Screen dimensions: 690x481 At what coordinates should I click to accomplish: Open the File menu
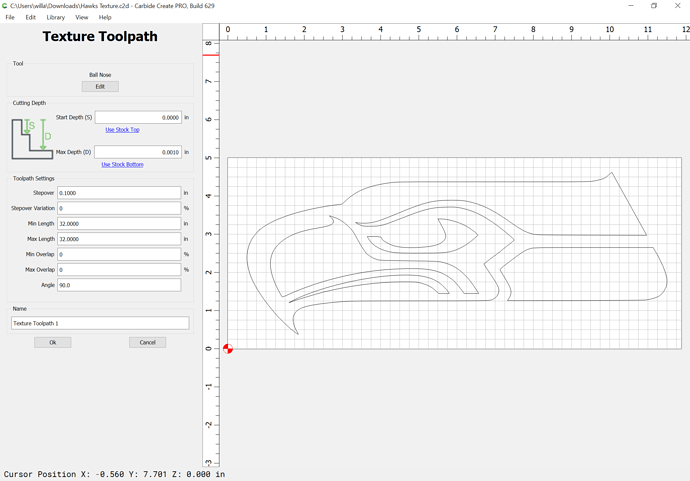(10, 17)
